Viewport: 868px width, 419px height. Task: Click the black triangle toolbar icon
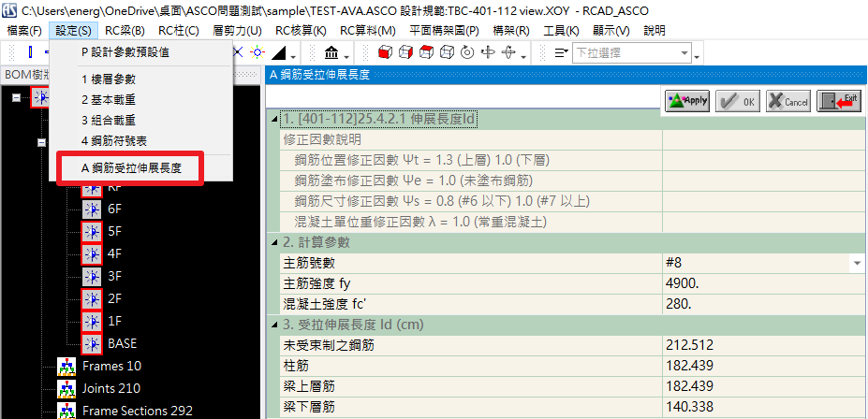click(277, 52)
